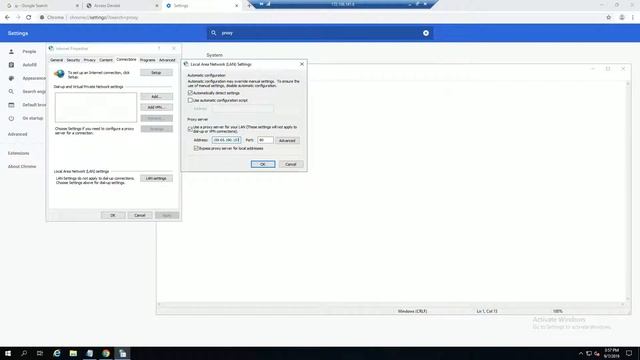Toggle Automatically detect settings checkbox
640x360 pixels.
190,93
